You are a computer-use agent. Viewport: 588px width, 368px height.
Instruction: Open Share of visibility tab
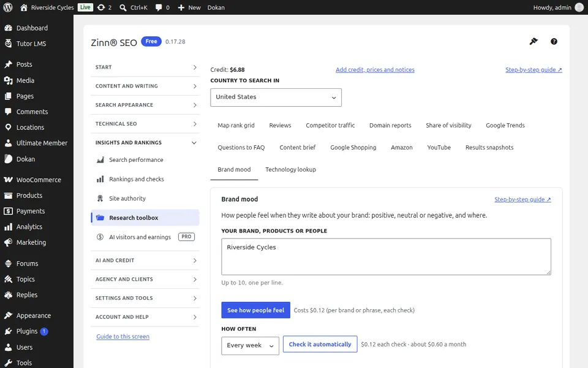click(x=448, y=125)
